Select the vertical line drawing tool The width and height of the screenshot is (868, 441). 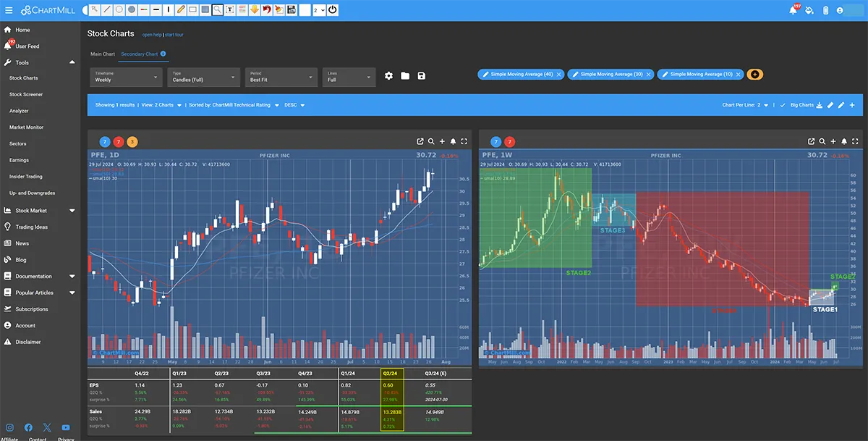coord(169,9)
